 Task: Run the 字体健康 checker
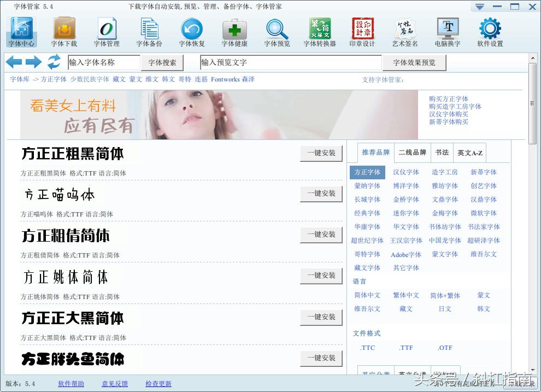(x=233, y=30)
